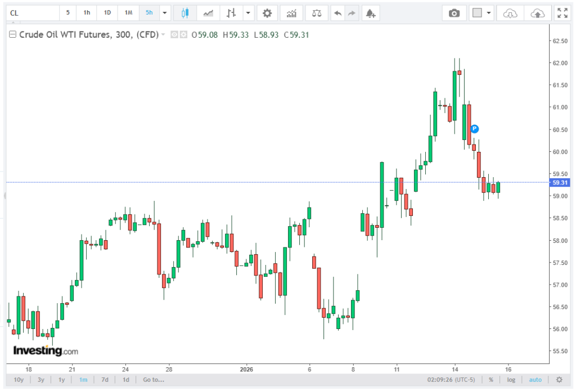Take a chart snapshot with camera icon
Viewport: 576px width, 392px height.
tap(454, 13)
